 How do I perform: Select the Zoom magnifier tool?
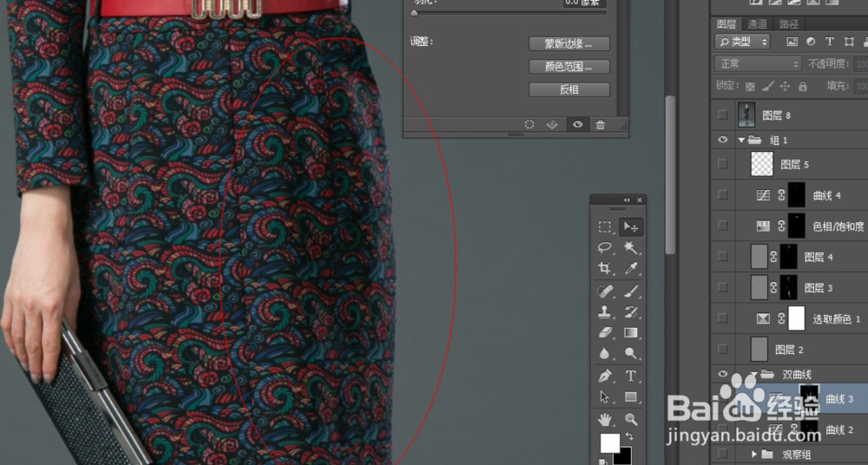coord(630,419)
